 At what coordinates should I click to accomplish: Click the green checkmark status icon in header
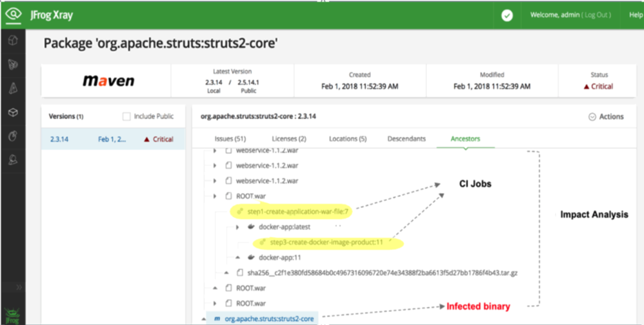coord(507,16)
